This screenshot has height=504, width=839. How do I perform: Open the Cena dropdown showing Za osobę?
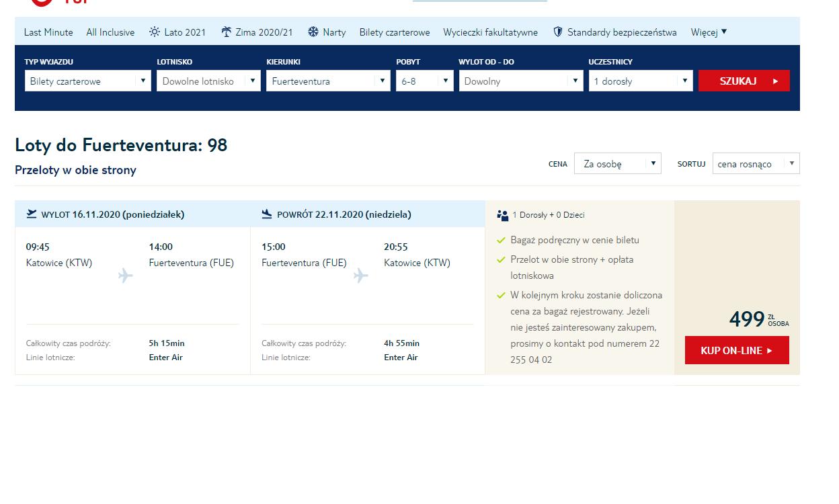[618, 163]
